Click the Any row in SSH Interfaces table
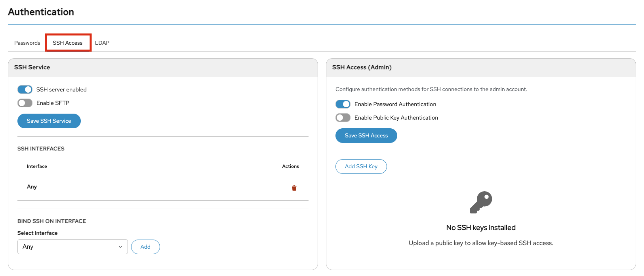Image resolution: width=644 pixels, height=276 pixels. [x=163, y=187]
